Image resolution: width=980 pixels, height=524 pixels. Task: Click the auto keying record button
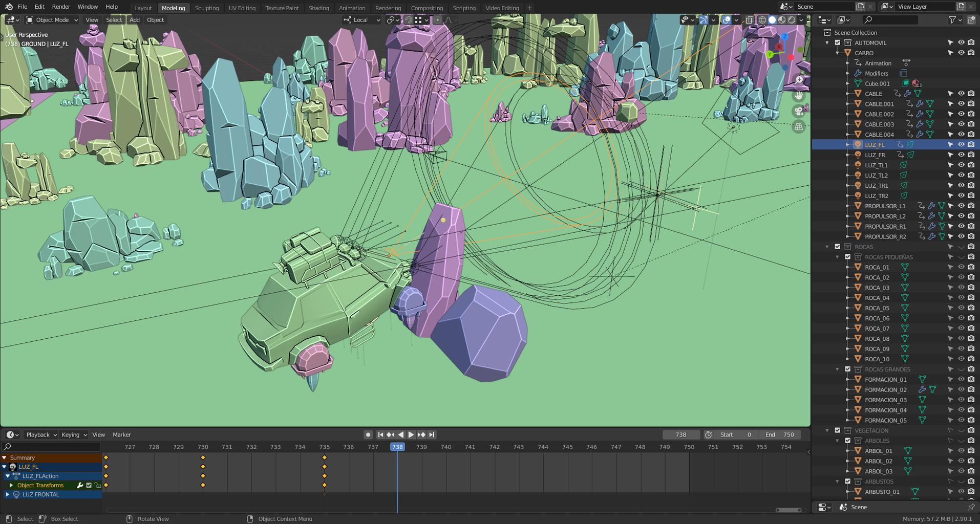tap(368, 434)
